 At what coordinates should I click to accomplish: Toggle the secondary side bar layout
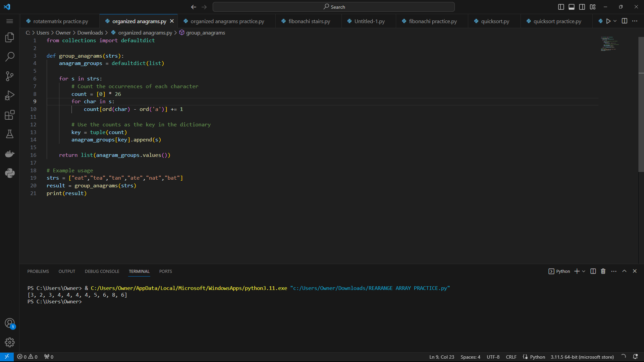coord(582,7)
